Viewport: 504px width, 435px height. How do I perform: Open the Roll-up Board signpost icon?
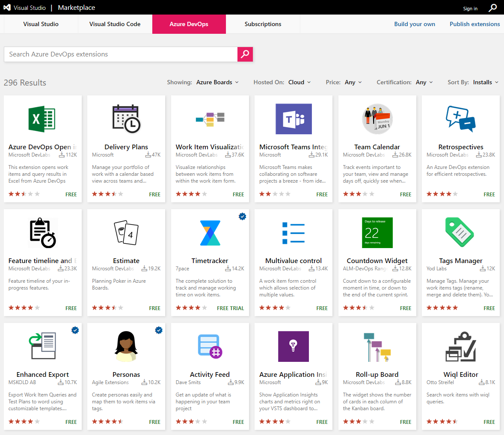377,347
